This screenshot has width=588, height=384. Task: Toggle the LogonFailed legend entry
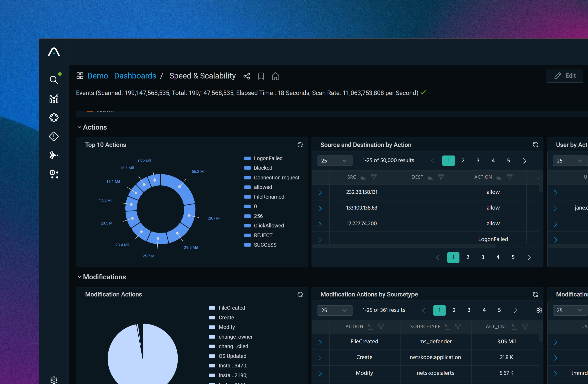(268, 158)
